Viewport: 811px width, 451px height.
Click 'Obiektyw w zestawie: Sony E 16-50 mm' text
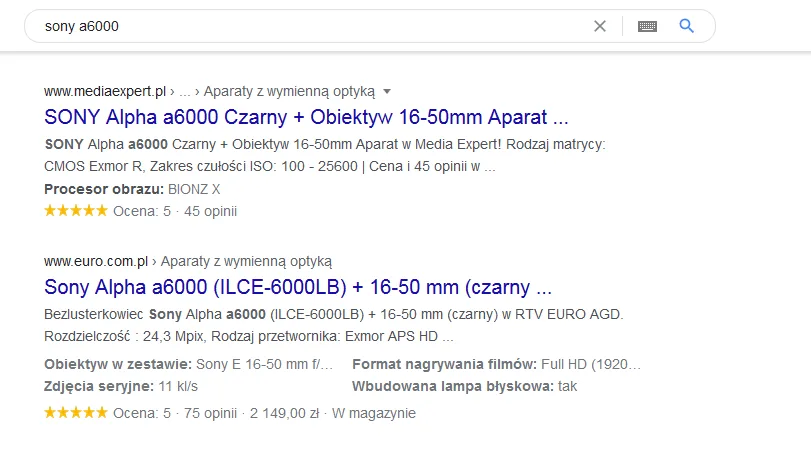(x=188, y=364)
